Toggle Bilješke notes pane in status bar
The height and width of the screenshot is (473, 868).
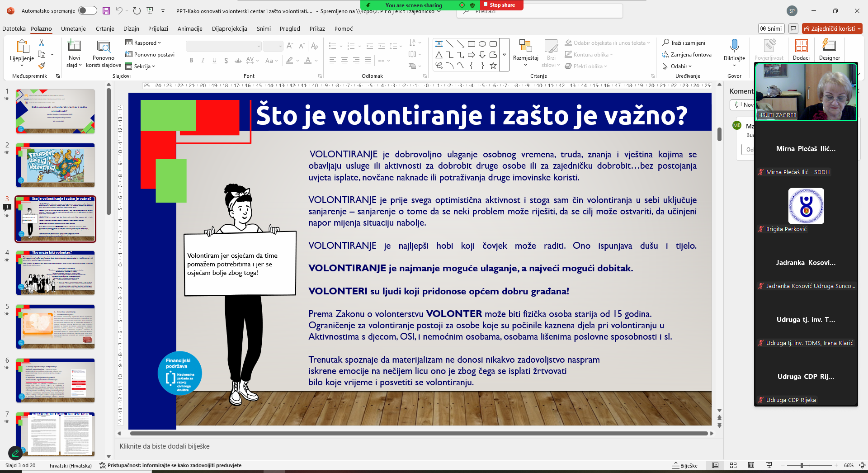pos(685,465)
